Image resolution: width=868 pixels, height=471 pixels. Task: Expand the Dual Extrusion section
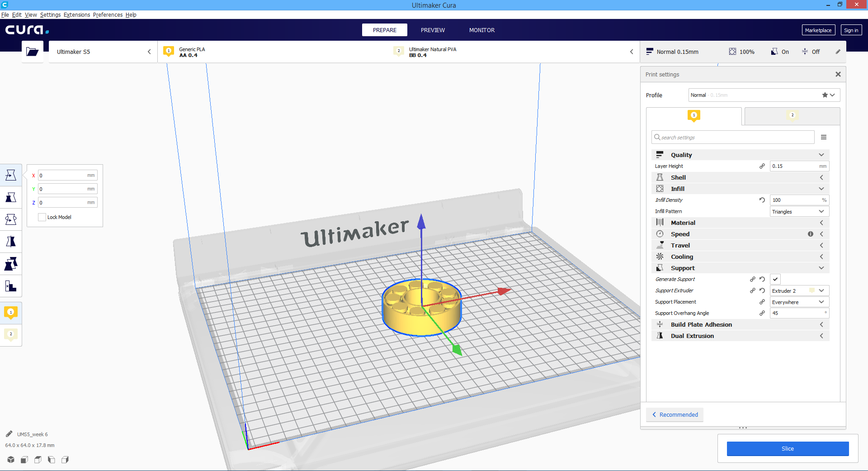(x=741, y=336)
